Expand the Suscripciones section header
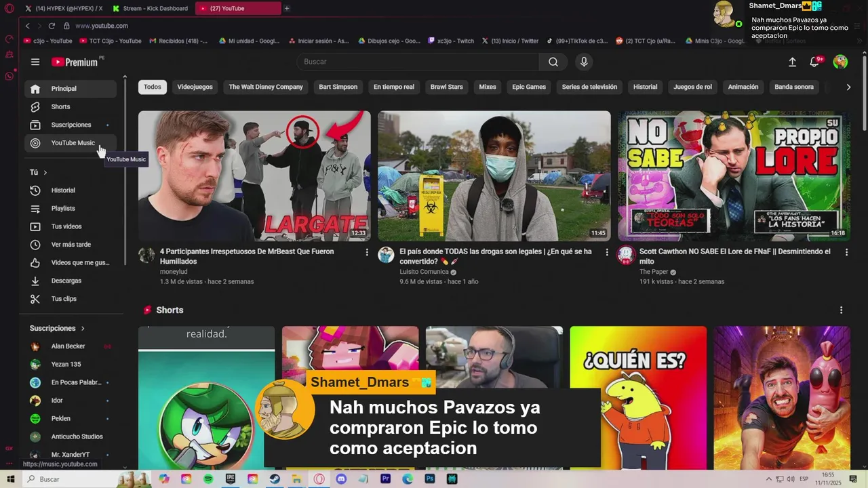 click(57, 328)
